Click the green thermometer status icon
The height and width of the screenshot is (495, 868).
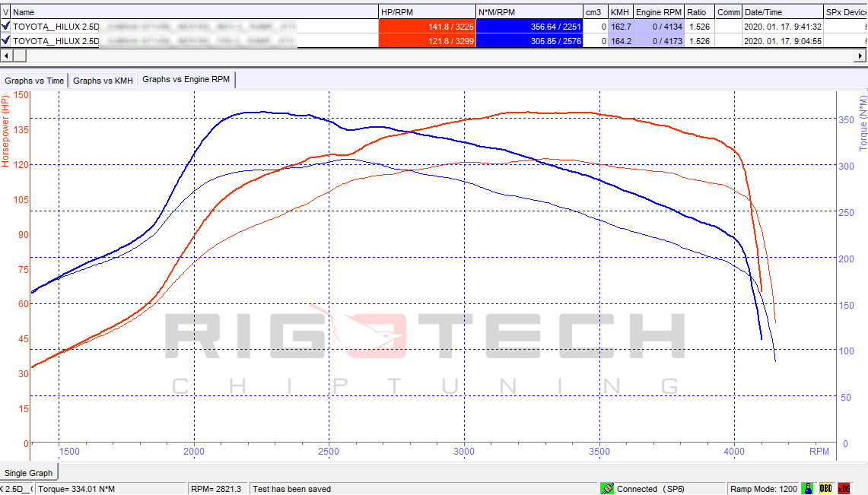[x=808, y=489]
